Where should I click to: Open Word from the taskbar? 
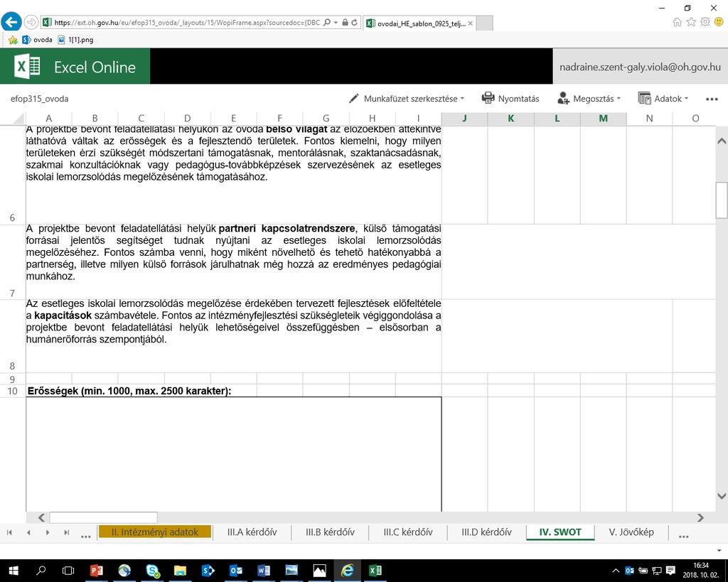pyautogui.click(x=264, y=571)
